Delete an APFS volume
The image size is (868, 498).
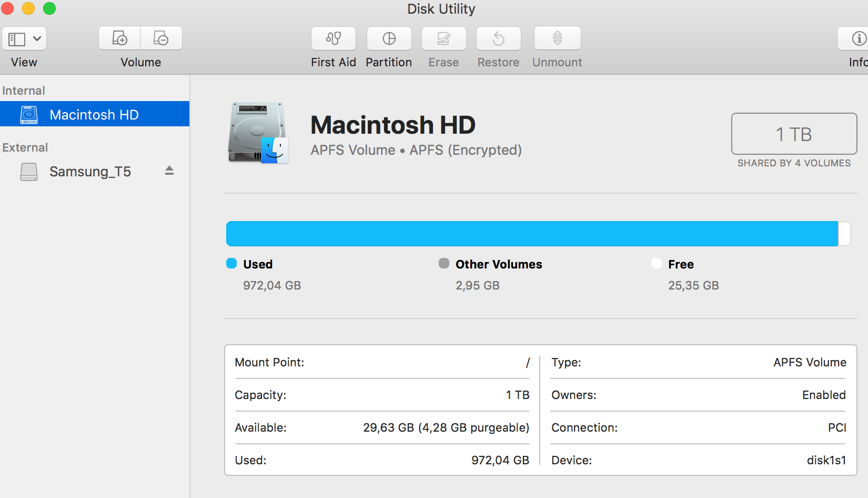click(161, 38)
